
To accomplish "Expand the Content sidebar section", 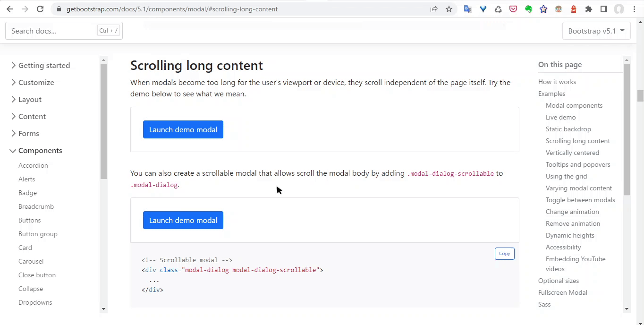I will 28,116.
